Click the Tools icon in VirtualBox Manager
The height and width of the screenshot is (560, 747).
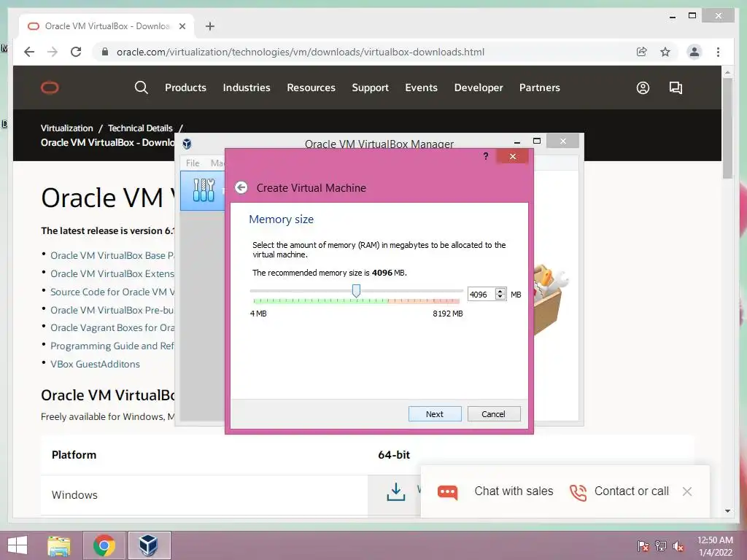click(204, 190)
